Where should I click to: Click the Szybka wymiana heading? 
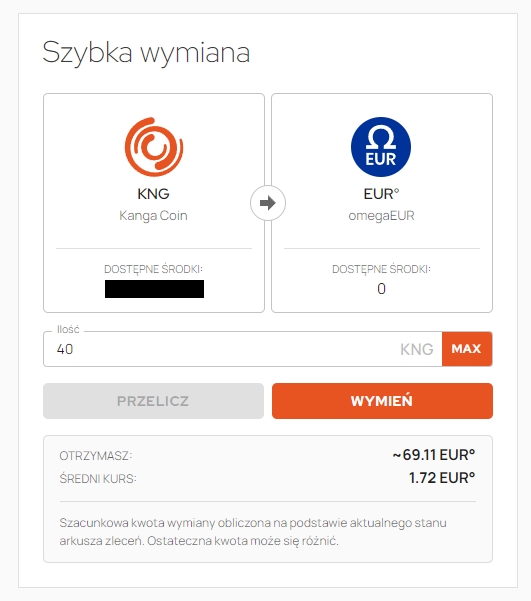tap(146, 53)
